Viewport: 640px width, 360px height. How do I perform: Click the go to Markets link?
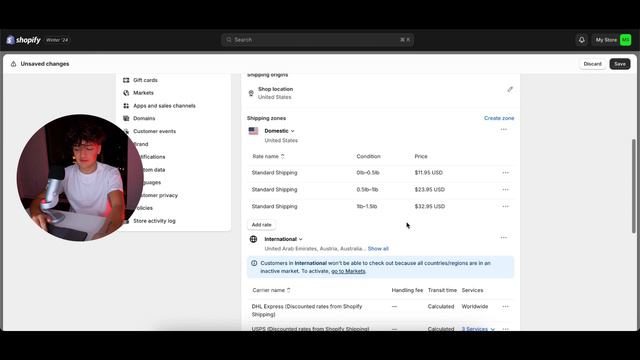348,271
